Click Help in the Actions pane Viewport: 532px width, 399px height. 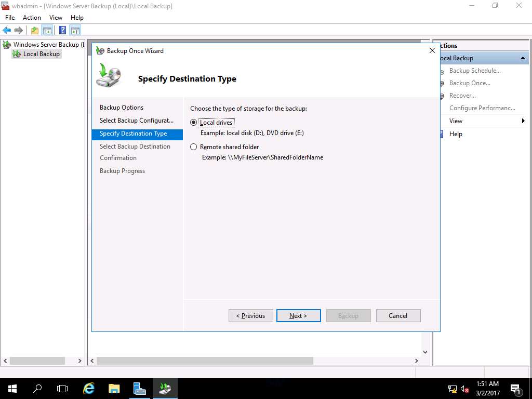(x=456, y=134)
